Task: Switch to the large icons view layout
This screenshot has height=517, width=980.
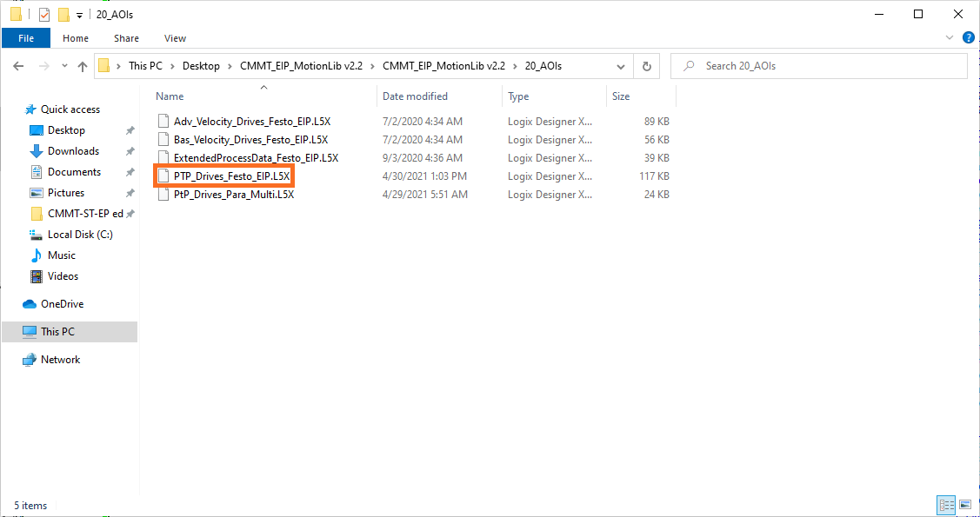Action: click(x=964, y=505)
